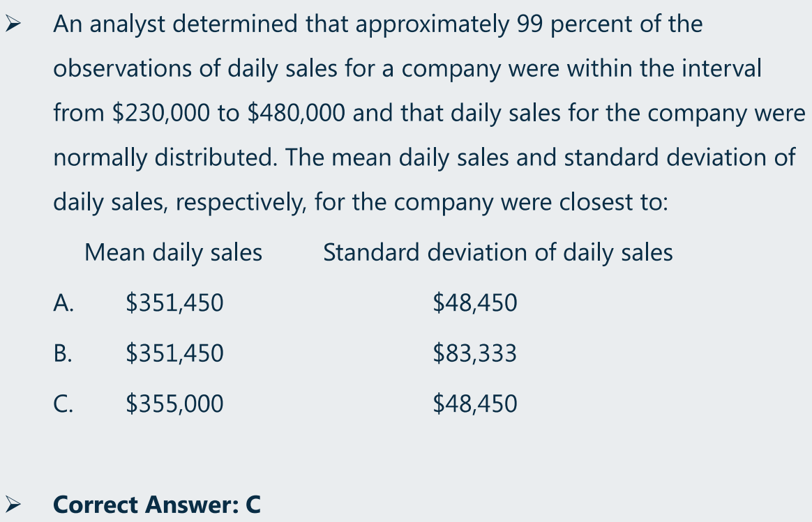This screenshot has width=812, height=522.
Task: Select answer option letter B
Action: point(63,353)
